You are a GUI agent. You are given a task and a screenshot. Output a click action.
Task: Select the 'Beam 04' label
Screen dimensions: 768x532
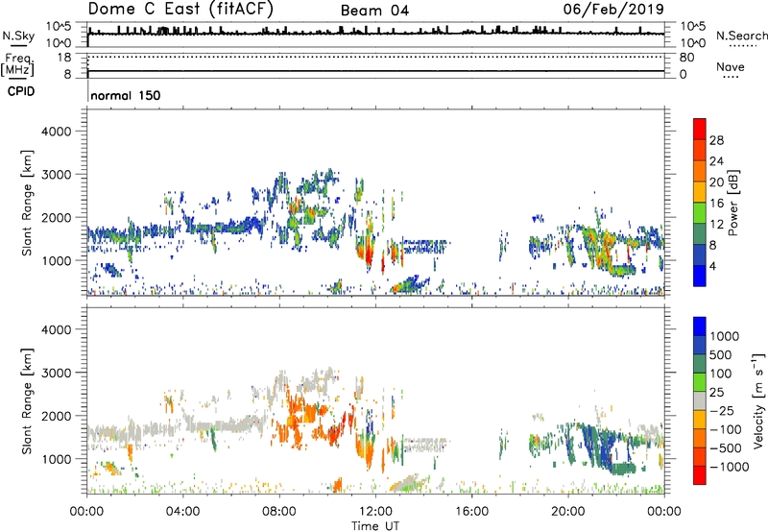[374, 11]
